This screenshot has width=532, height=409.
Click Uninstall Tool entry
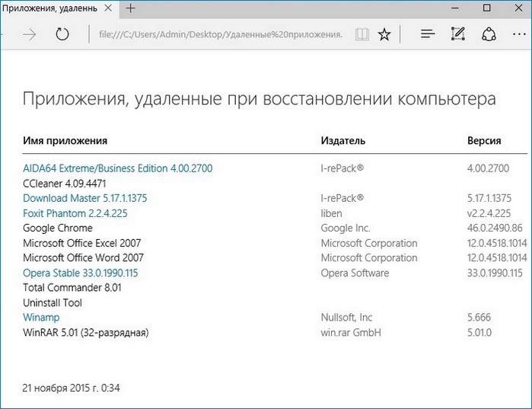[x=53, y=303]
